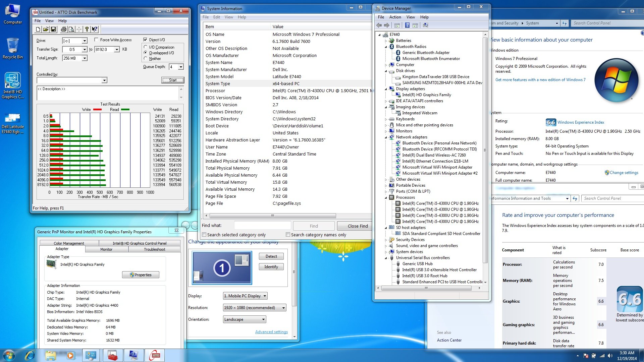Click the volume speaker icon in system tray

pyautogui.click(x=610, y=356)
